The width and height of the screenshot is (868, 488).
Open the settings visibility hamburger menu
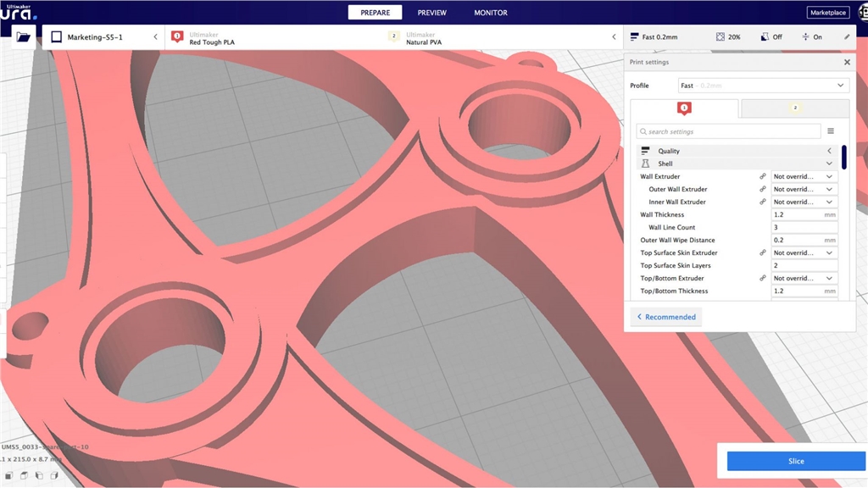[831, 131]
